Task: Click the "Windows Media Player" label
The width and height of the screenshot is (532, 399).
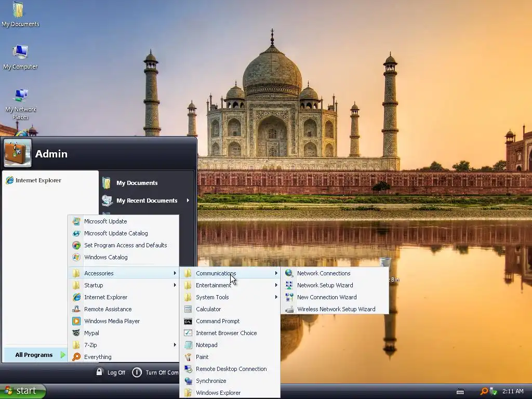Action: (112, 321)
